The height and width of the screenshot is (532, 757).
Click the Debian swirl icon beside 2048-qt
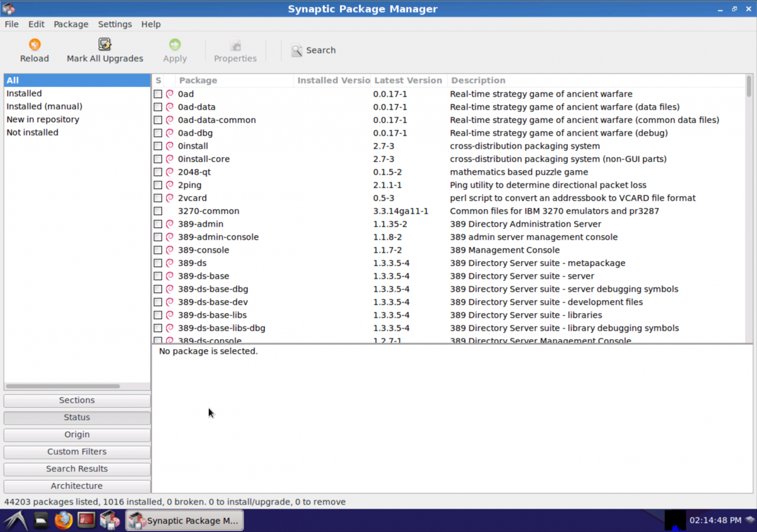tap(170, 172)
